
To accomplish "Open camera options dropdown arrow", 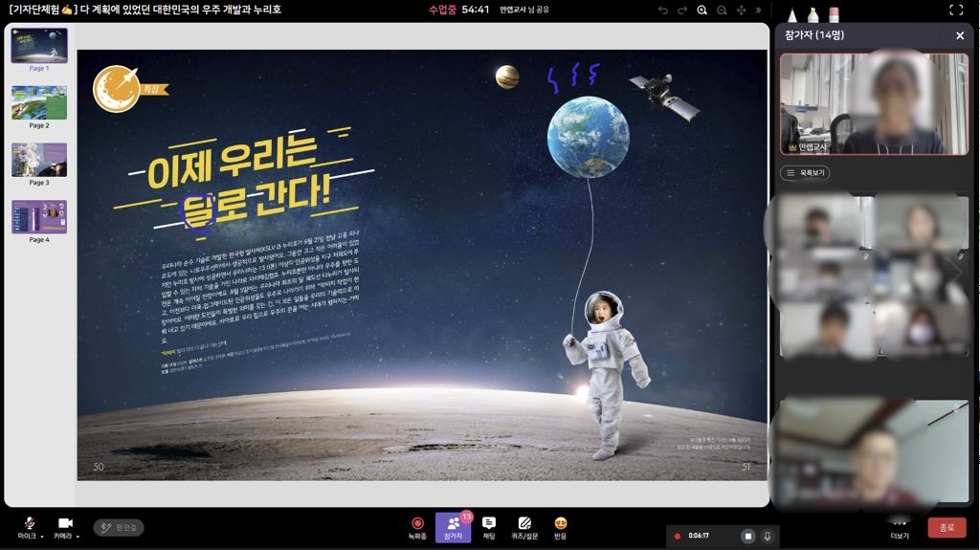I will tap(78, 537).
